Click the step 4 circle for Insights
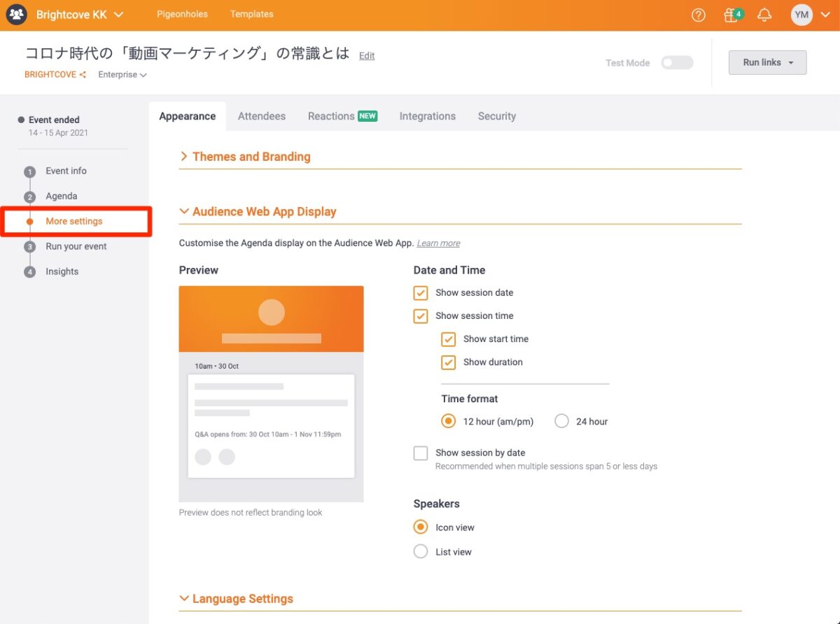 [x=29, y=272]
